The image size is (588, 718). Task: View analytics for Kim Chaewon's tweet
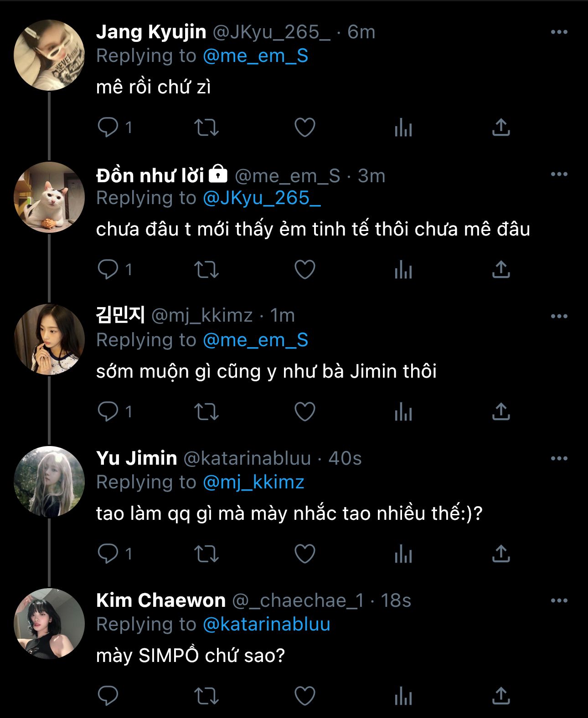(x=403, y=696)
